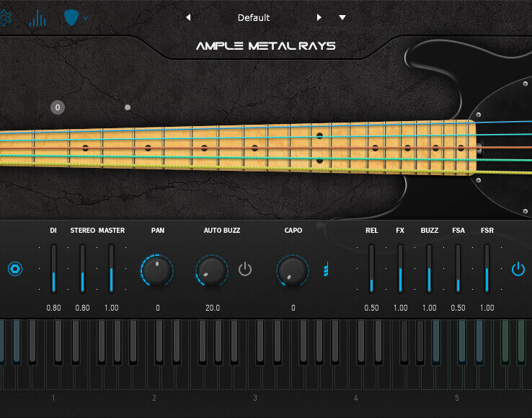Screen dimensions: 532x418
Task: Click the STEREO label
Action: 82,231
